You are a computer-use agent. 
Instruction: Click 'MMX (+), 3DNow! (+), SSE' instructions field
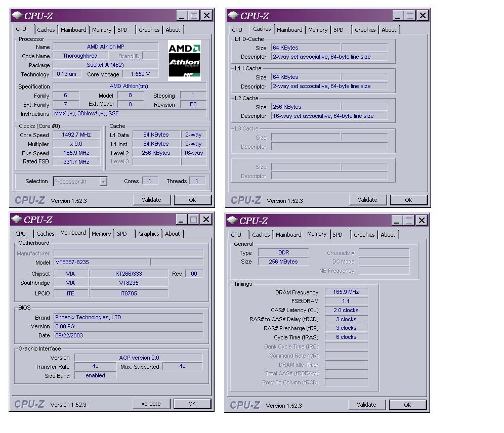coord(130,114)
